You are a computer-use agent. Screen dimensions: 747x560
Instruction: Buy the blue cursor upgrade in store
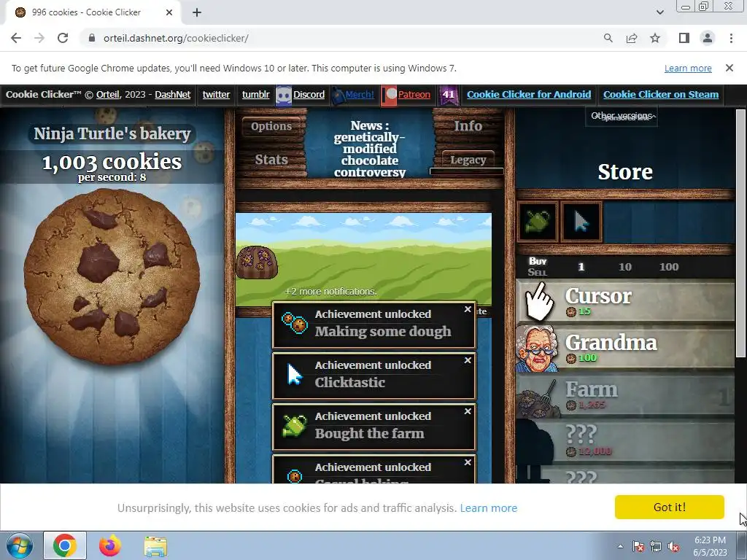(581, 222)
